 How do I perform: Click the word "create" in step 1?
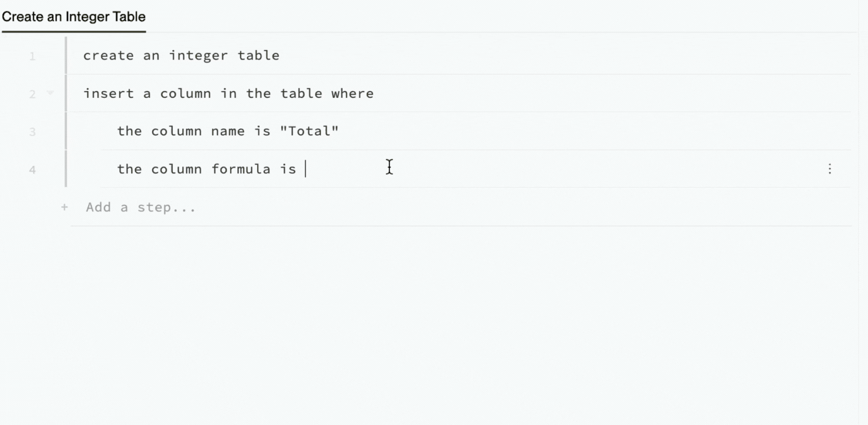click(x=108, y=55)
